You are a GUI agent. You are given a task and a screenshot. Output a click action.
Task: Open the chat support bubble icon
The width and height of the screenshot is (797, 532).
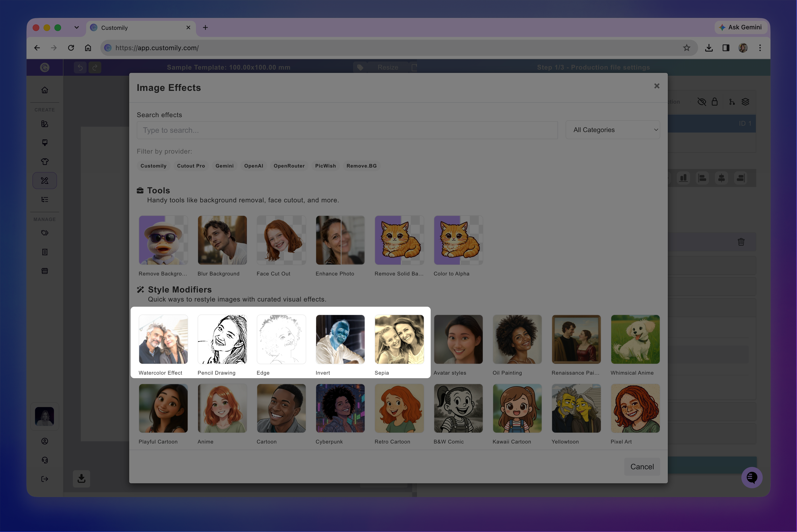[752, 477]
